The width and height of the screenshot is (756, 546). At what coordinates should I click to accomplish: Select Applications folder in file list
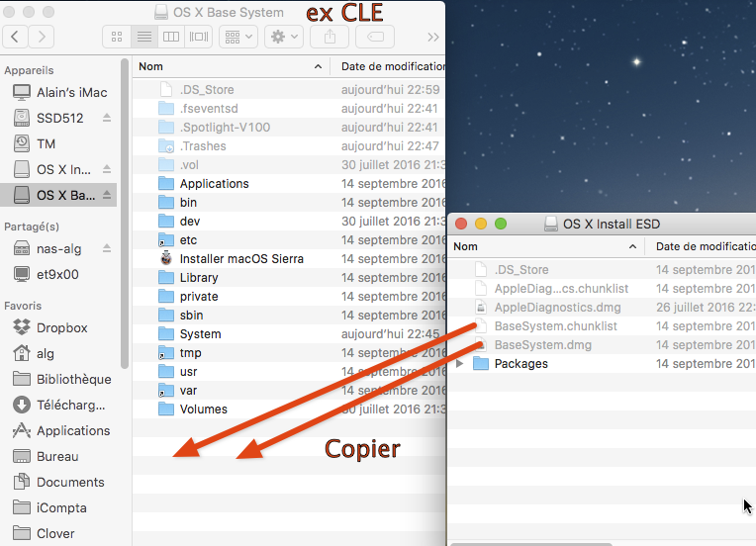click(289, 184)
